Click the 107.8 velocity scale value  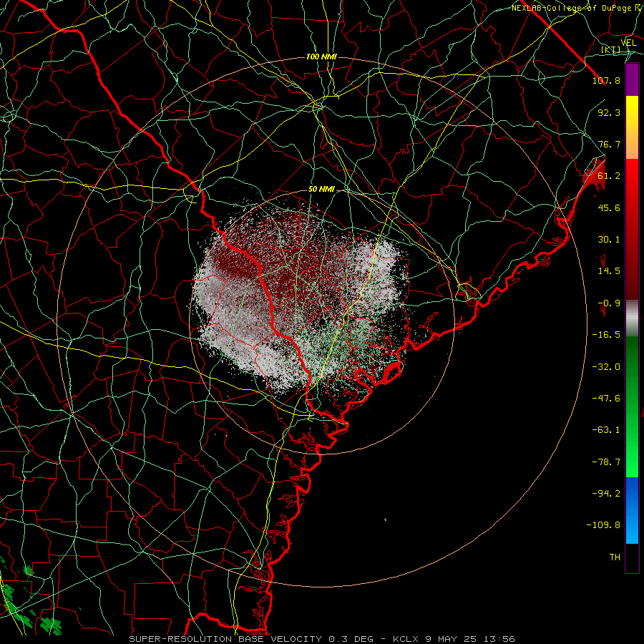[606, 80]
